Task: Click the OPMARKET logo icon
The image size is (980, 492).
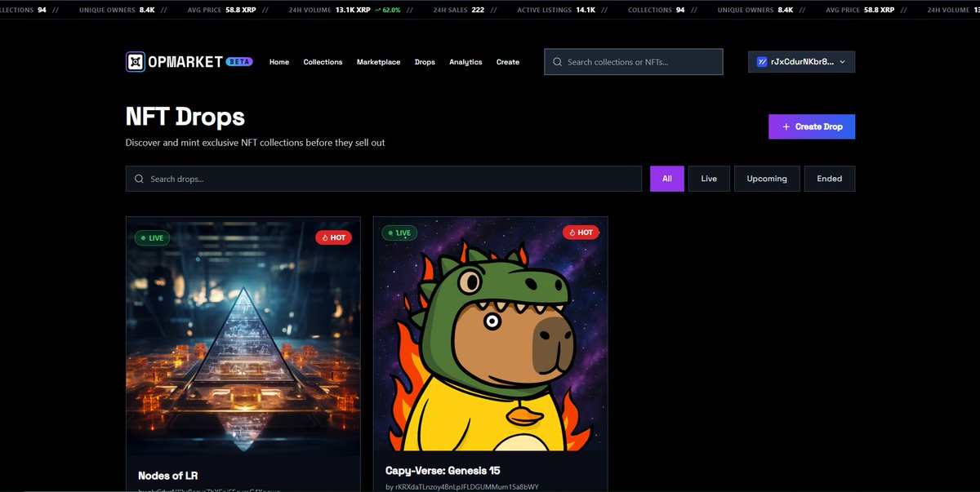Action: pos(136,62)
